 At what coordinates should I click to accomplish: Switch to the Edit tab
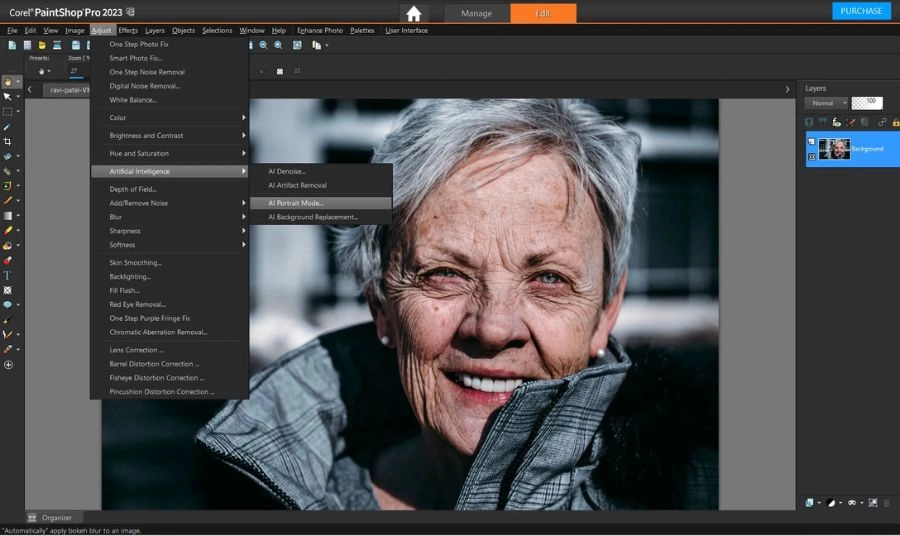tap(543, 13)
